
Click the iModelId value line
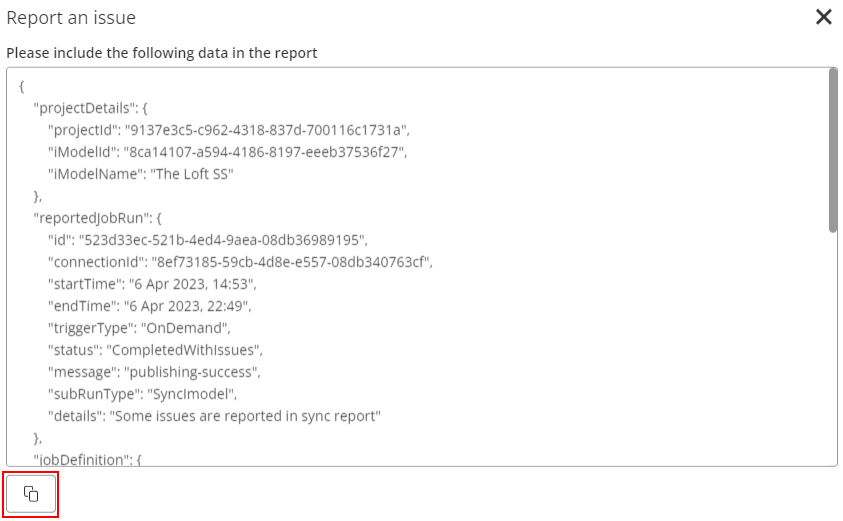(227, 152)
